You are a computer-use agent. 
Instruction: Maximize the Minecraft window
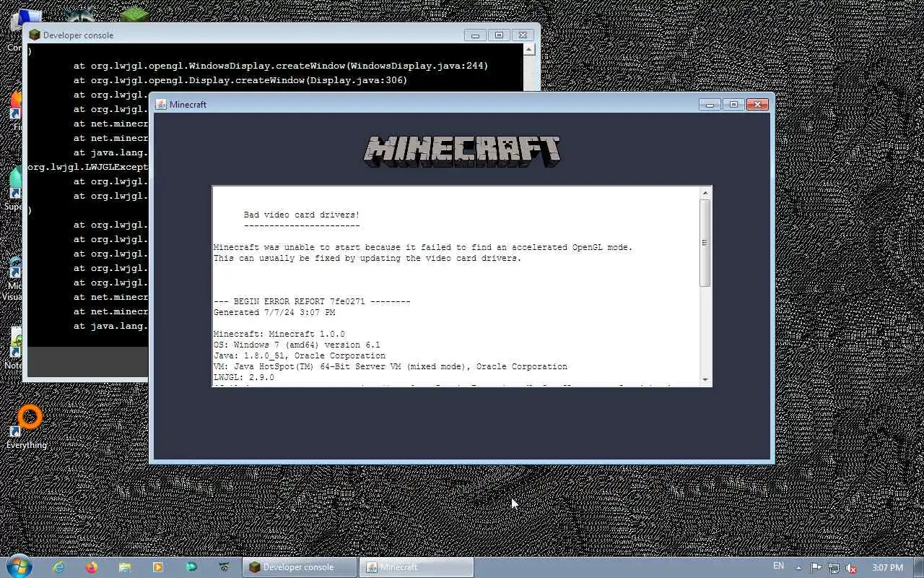[733, 105]
